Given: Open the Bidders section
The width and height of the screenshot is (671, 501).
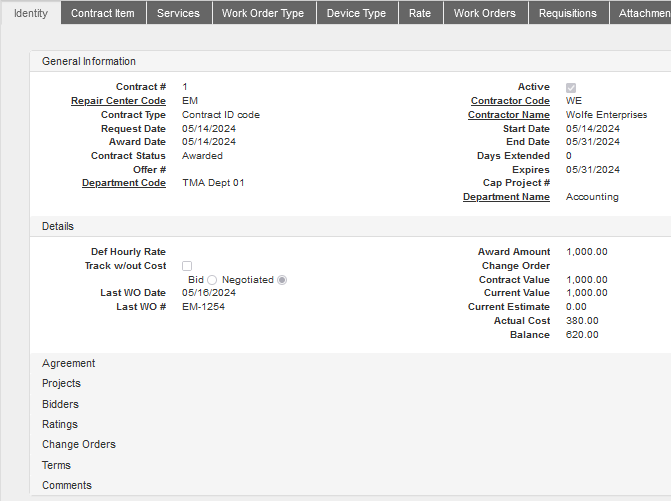Looking at the screenshot, I should [x=60, y=404].
